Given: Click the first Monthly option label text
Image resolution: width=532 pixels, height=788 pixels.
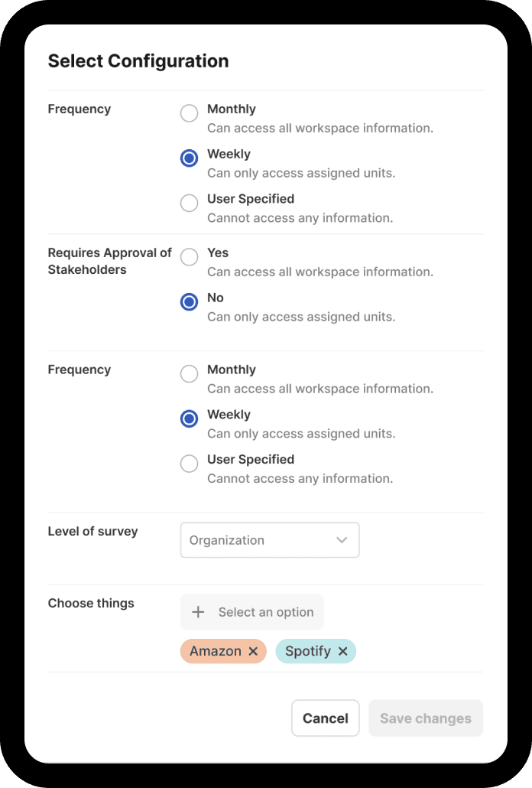Looking at the screenshot, I should 232,109.
